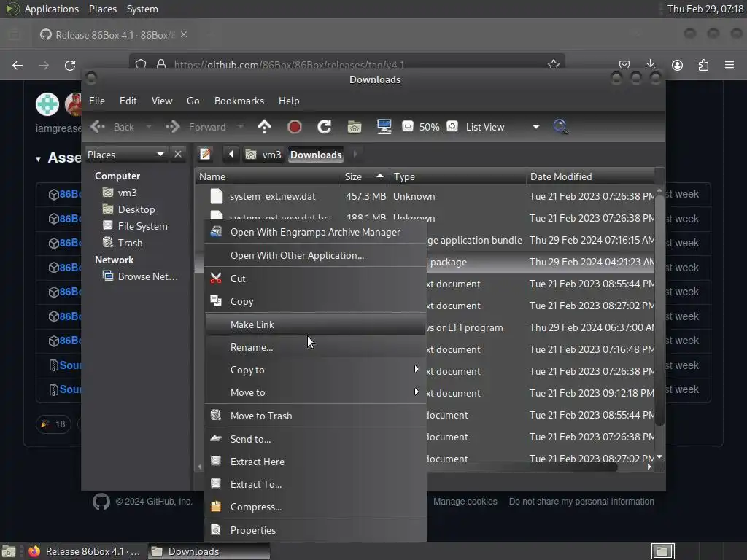This screenshot has width=747, height=560.
Task: Click the system_ext.new.dat file icon
Action: (x=216, y=196)
